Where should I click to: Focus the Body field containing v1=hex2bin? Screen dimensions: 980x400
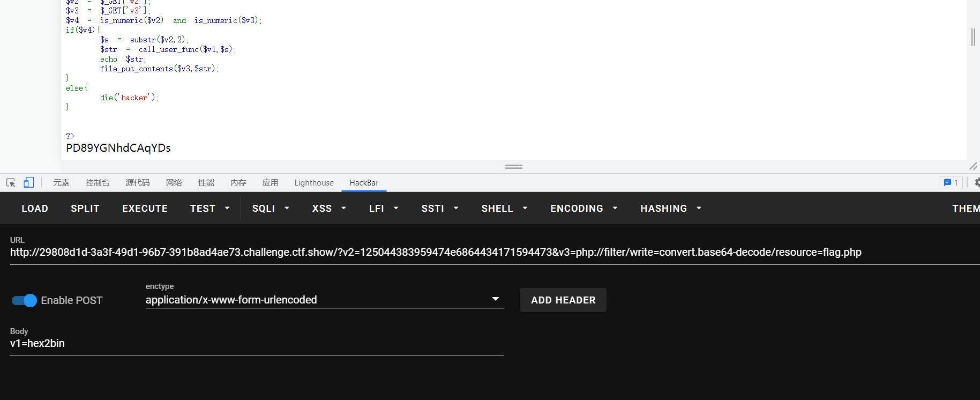click(257, 344)
